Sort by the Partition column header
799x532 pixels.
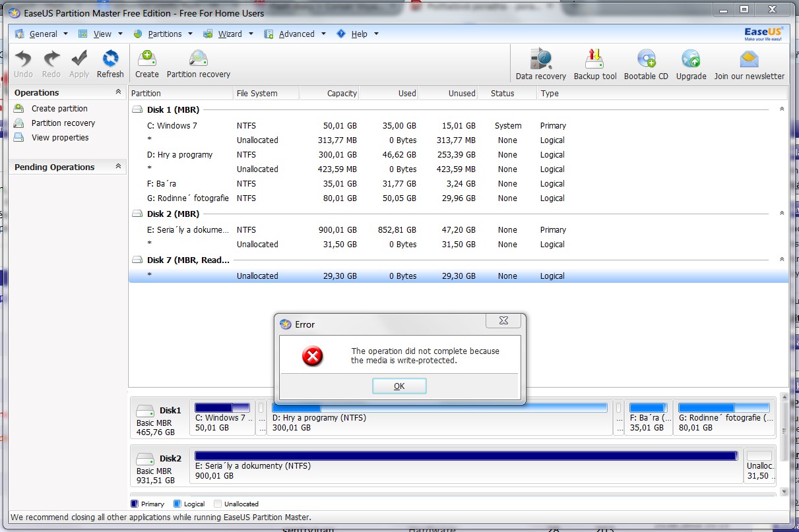[x=181, y=93]
